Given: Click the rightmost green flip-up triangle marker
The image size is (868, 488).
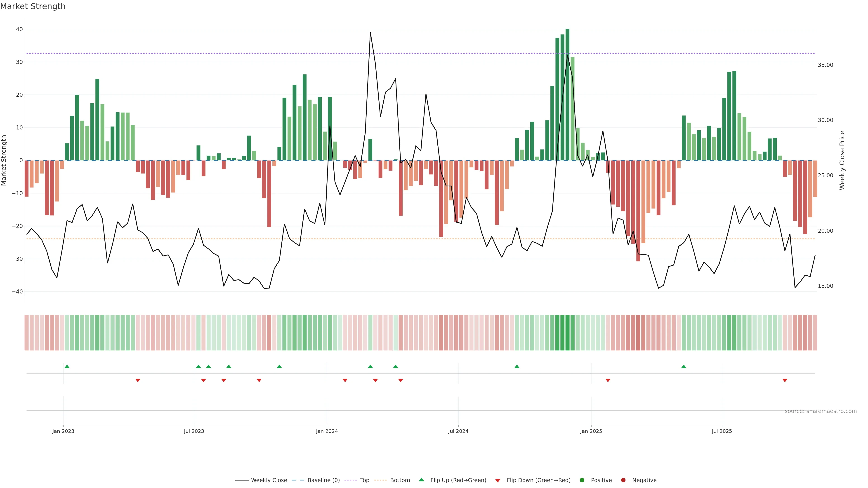Looking at the screenshot, I should click(684, 366).
